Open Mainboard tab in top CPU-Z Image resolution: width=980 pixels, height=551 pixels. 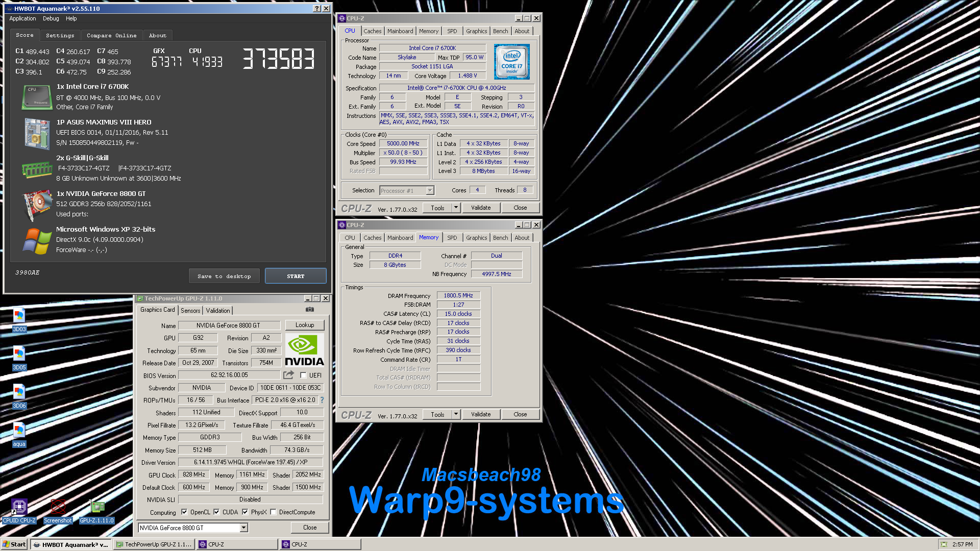pyautogui.click(x=400, y=31)
